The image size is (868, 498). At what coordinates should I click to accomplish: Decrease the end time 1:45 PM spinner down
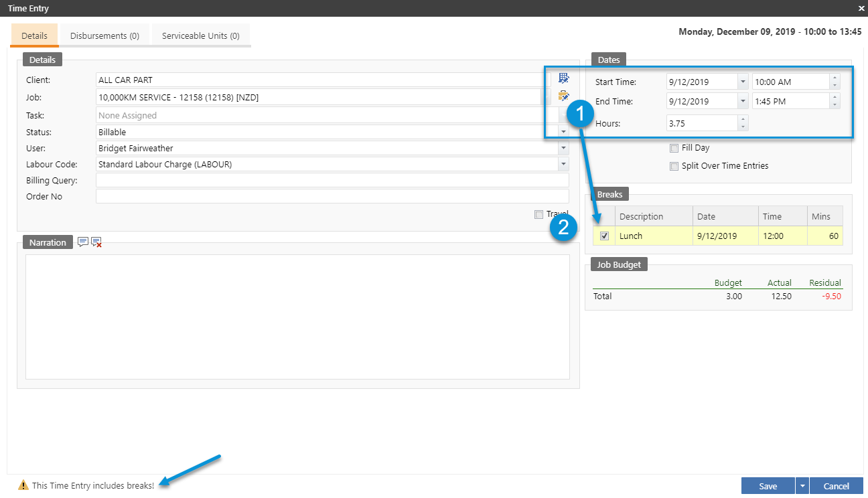(x=835, y=105)
